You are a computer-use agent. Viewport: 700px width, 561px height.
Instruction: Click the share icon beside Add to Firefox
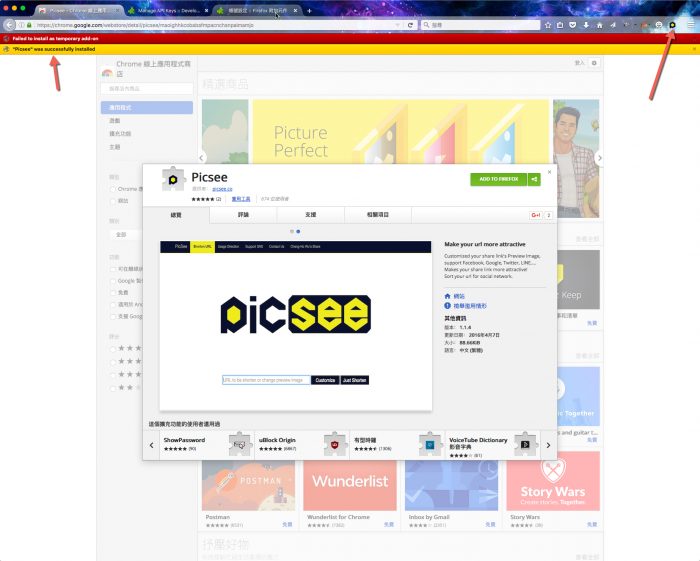tap(534, 179)
